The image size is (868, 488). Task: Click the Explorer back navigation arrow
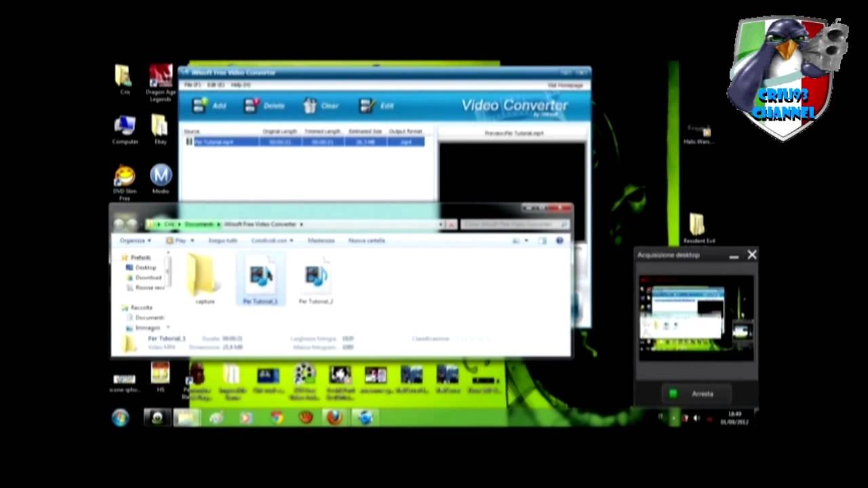119,224
